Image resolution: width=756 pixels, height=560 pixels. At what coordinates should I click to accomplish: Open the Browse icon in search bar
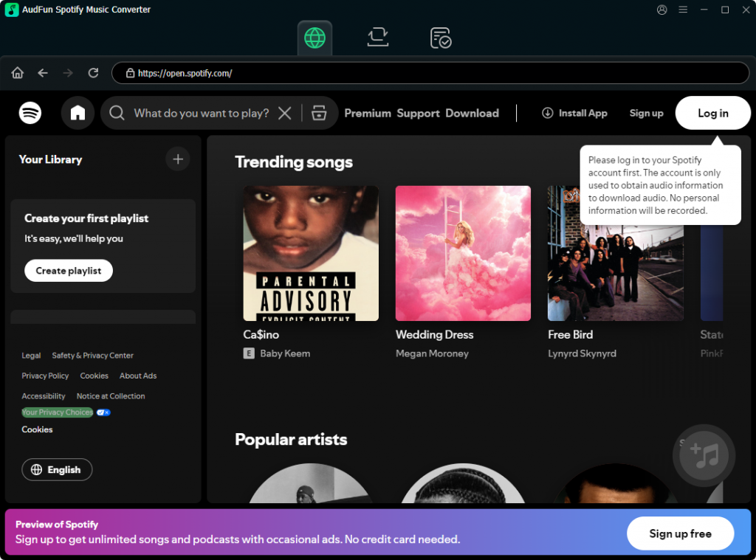[319, 113]
